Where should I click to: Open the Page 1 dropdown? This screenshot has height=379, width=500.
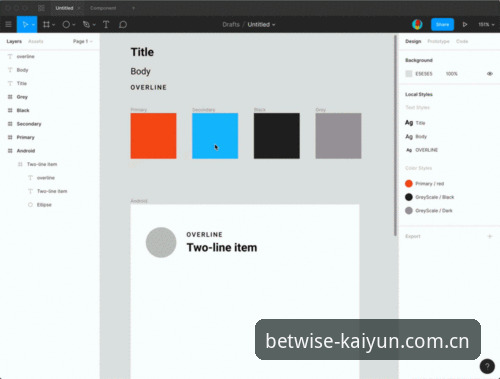(83, 41)
